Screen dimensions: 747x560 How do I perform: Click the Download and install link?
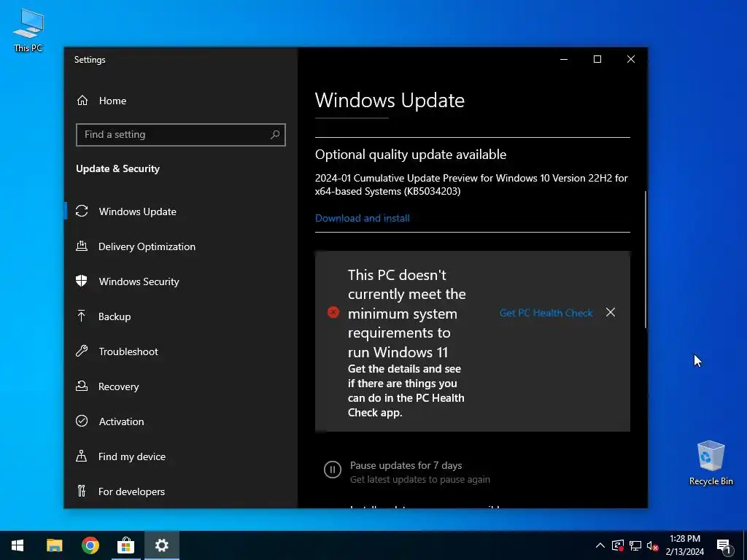362,218
